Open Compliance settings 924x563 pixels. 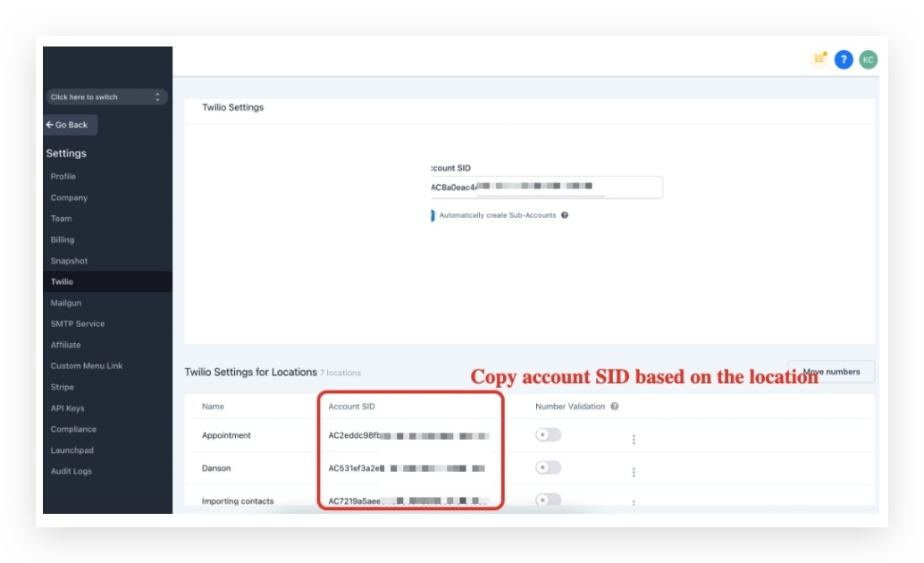73,429
